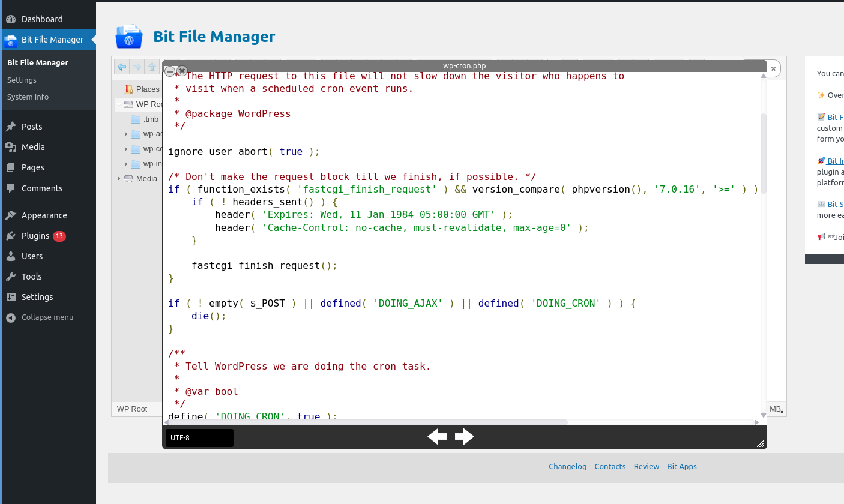Close the wp-cron.php editor window
844x504 pixels.
click(x=182, y=71)
